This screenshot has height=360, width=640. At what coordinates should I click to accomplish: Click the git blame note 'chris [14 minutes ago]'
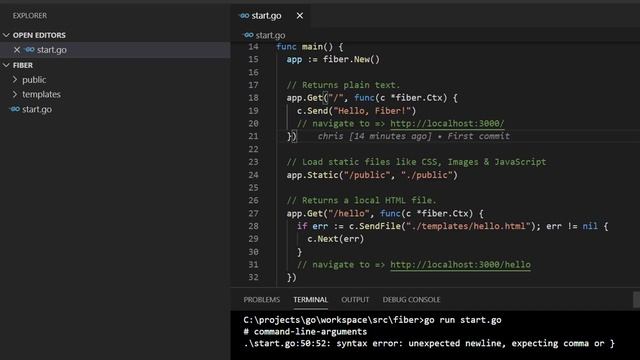[374, 136]
